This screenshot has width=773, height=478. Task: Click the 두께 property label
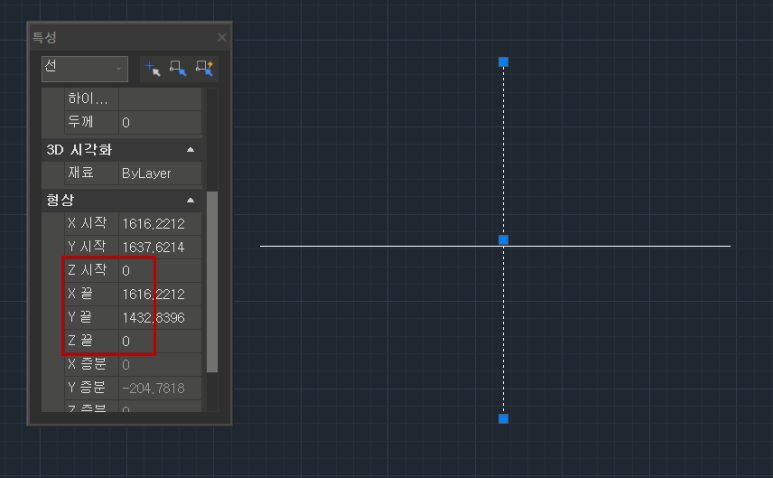pyautogui.click(x=81, y=122)
